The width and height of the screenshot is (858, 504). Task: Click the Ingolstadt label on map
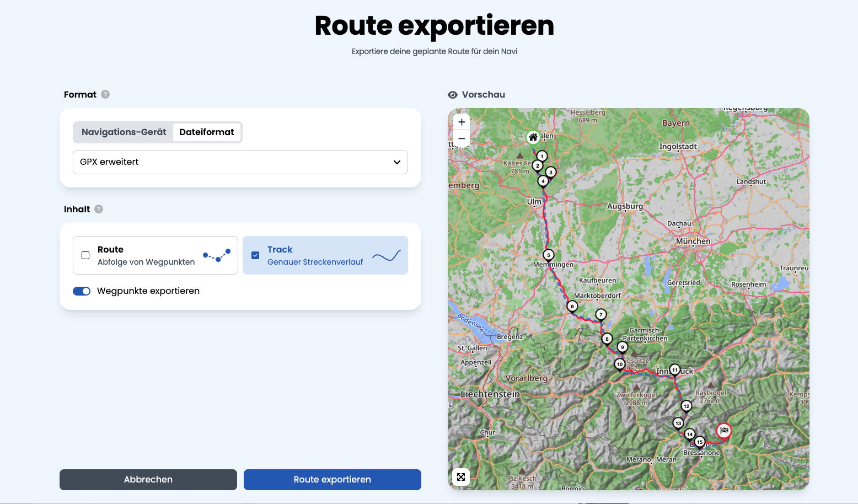(x=678, y=146)
